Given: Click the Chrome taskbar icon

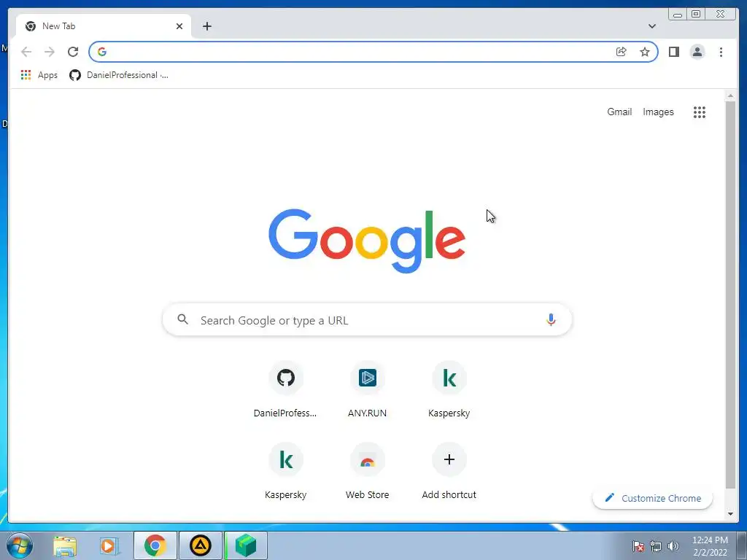Looking at the screenshot, I should pyautogui.click(x=155, y=545).
